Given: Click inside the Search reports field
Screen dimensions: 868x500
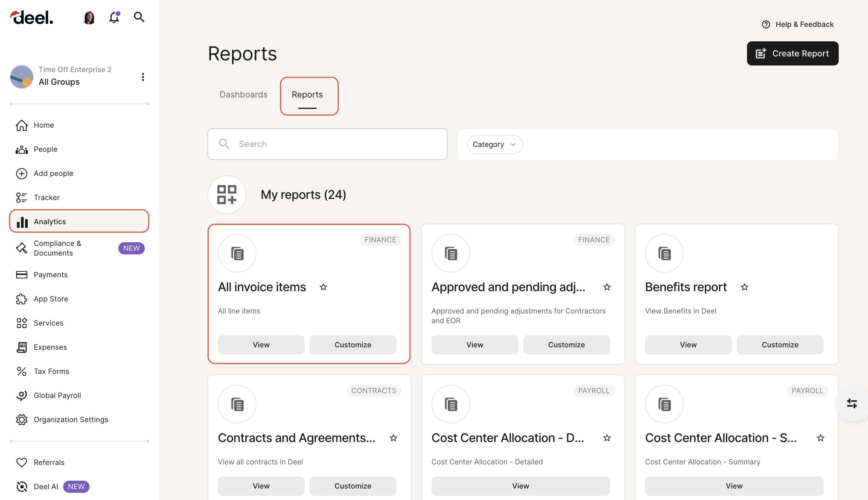Looking at the screenshot, I should (x=327, y=144).
